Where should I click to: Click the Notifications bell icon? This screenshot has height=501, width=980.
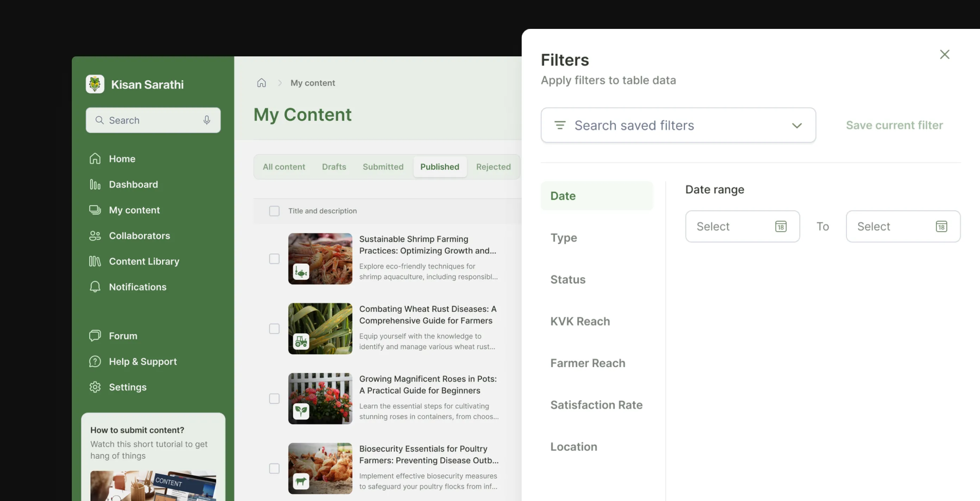click(95, 287)
